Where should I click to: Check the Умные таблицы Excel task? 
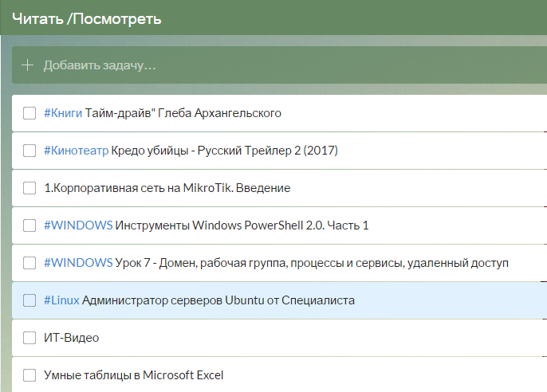pos(30,375)
